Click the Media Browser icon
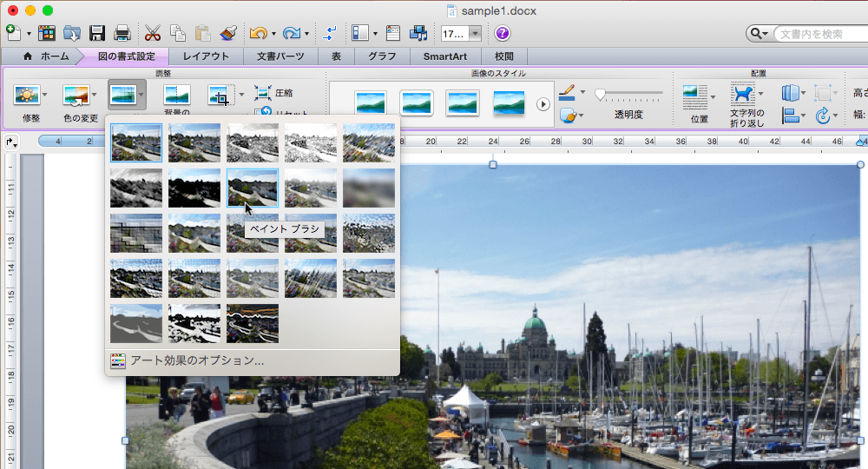This screenshot has width=868, height=469. tap(419, 34)
